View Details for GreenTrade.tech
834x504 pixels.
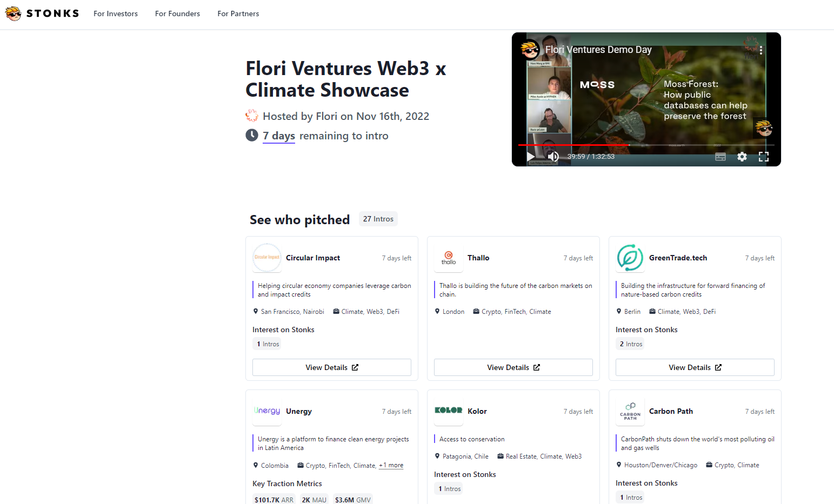pos(695,367)
